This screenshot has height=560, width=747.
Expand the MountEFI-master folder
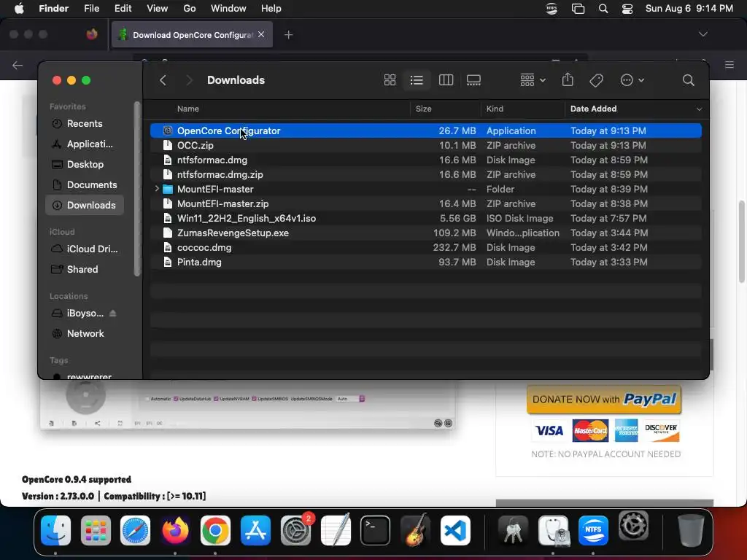pyautogui.click(x=157, y=189)
